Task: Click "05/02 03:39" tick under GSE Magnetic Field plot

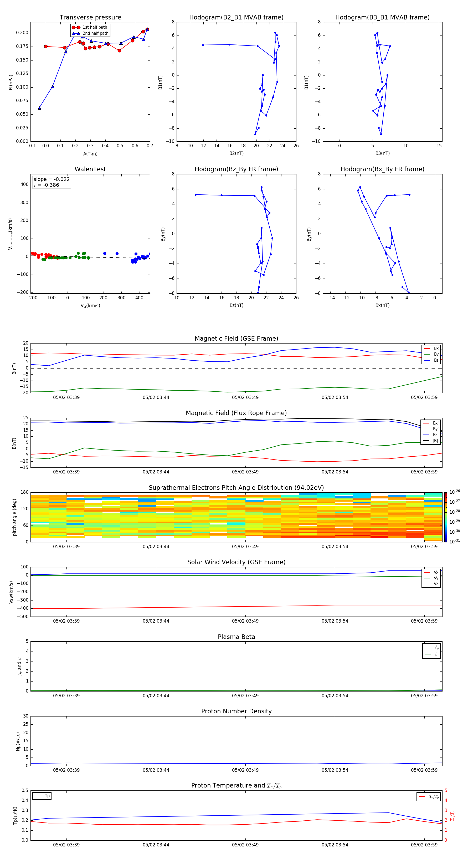Action: [66, 398]
